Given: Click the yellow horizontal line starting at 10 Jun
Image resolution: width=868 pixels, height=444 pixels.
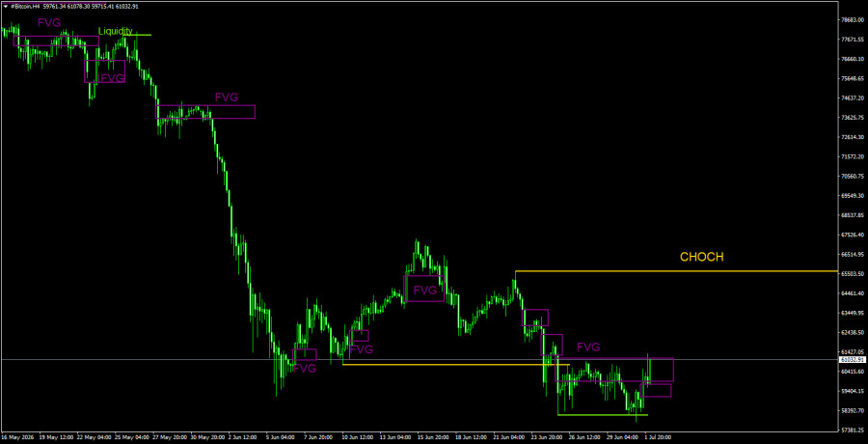Looking at the screenshot, I should (455, 364).
